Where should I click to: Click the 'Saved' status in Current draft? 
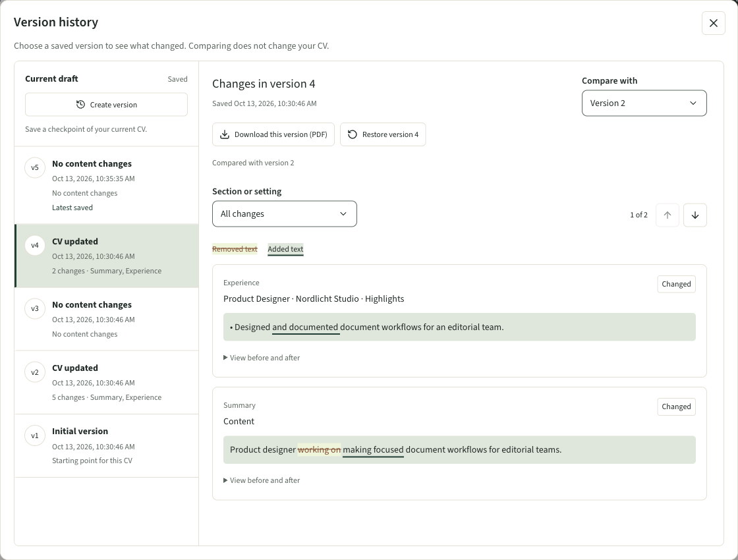177,79
